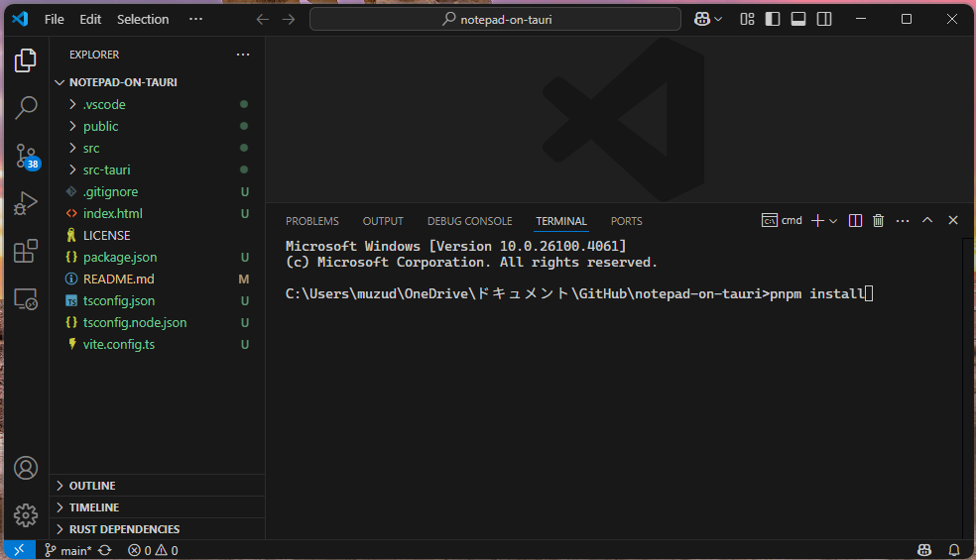This screenshot has height=560, width=976.
Task: Toggle the primary side bar visibility
Action: [x=773, y=19]
